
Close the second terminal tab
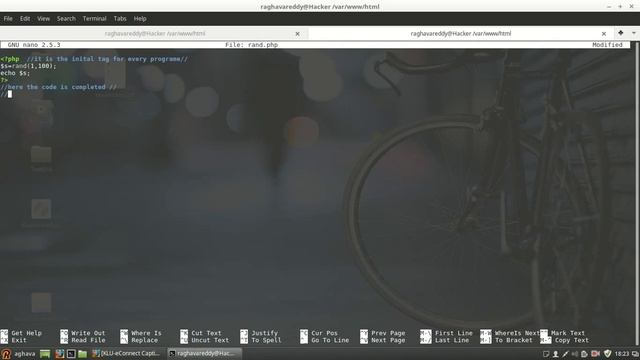pyautogui.click(x=604, y=34)
